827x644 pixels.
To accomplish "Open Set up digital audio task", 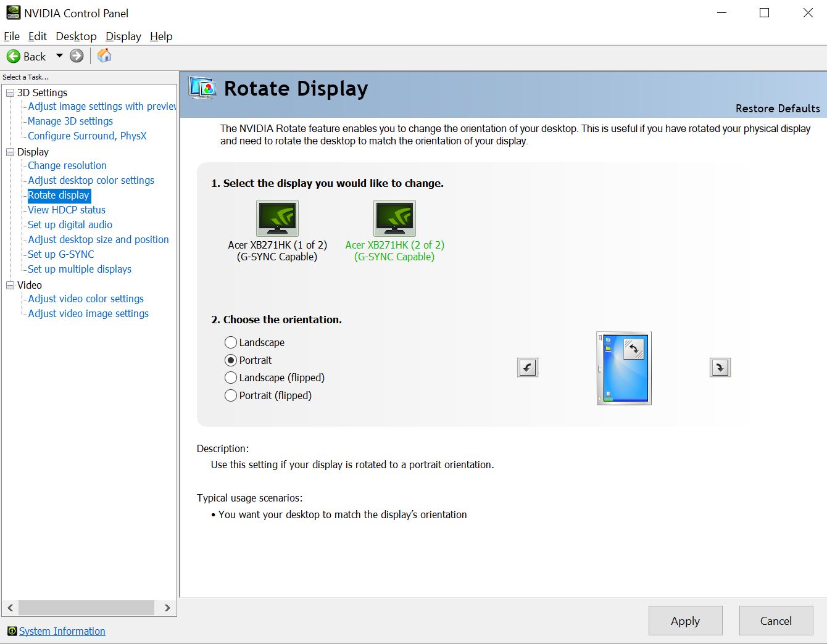I will pyautogui.click(x=70, y=225).
